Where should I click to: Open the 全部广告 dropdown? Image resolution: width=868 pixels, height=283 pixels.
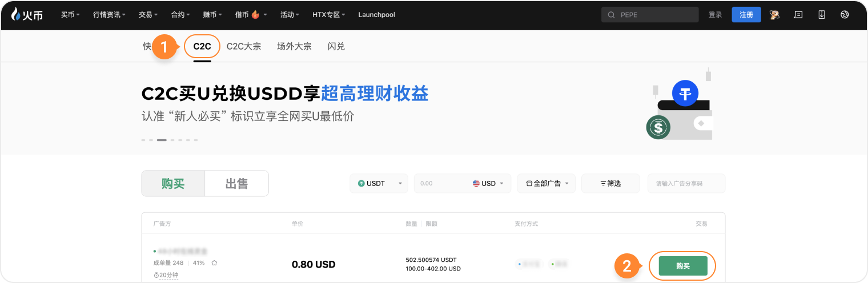click(x=546, y=184)
